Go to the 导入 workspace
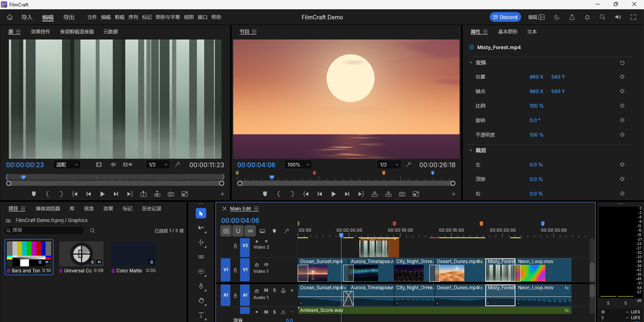Screen dimensions: 644x322 click(27, 17)
